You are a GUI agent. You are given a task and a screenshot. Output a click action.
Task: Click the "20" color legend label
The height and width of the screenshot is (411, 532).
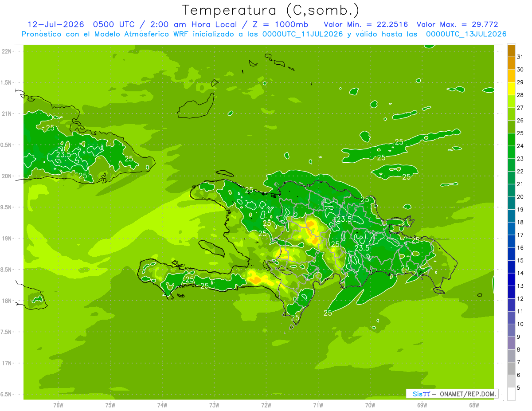pyautogui.click(x=520, y=197)
